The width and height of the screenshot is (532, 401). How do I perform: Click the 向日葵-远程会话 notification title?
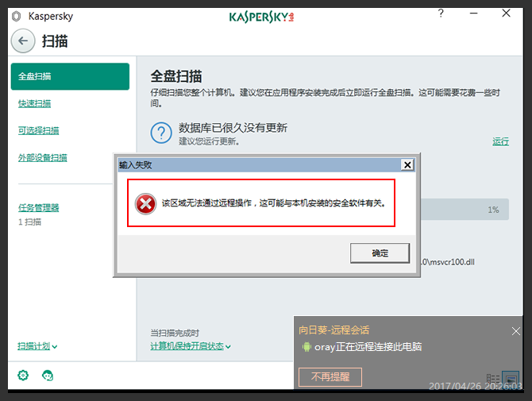point(333,330)
